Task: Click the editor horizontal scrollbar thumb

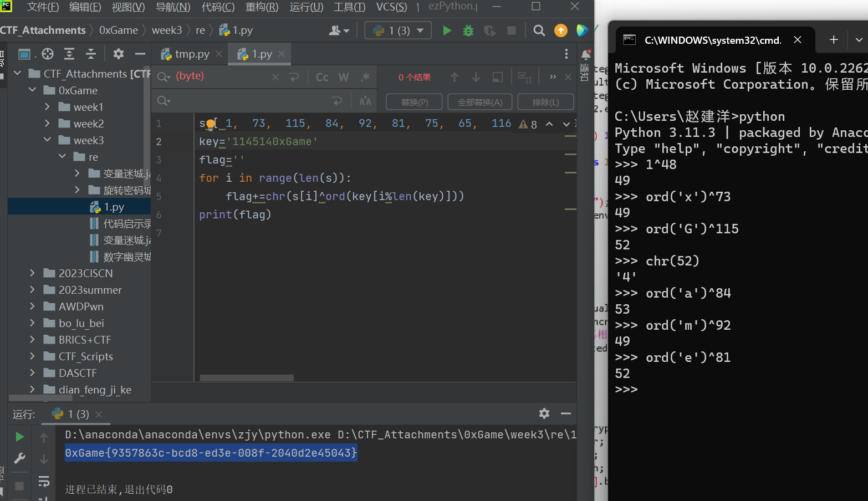Action: coord(247,378)
